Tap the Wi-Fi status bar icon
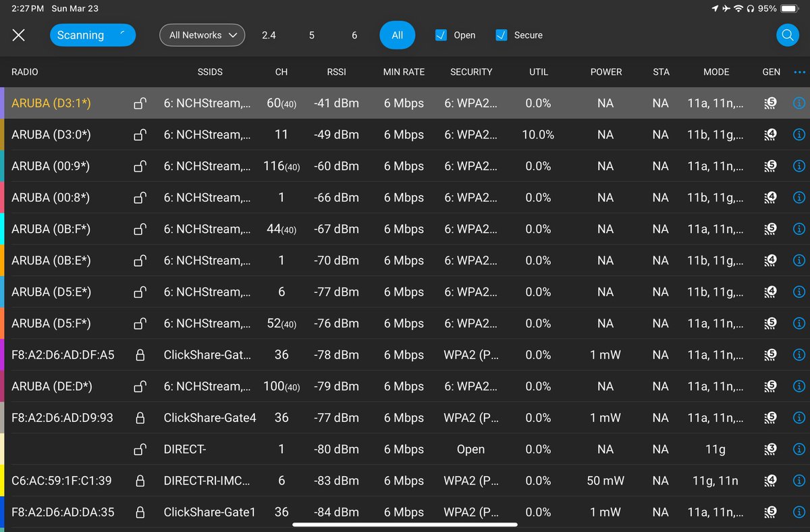The width and height of the screenshot is (810, 532). click(x=739, y=9)
